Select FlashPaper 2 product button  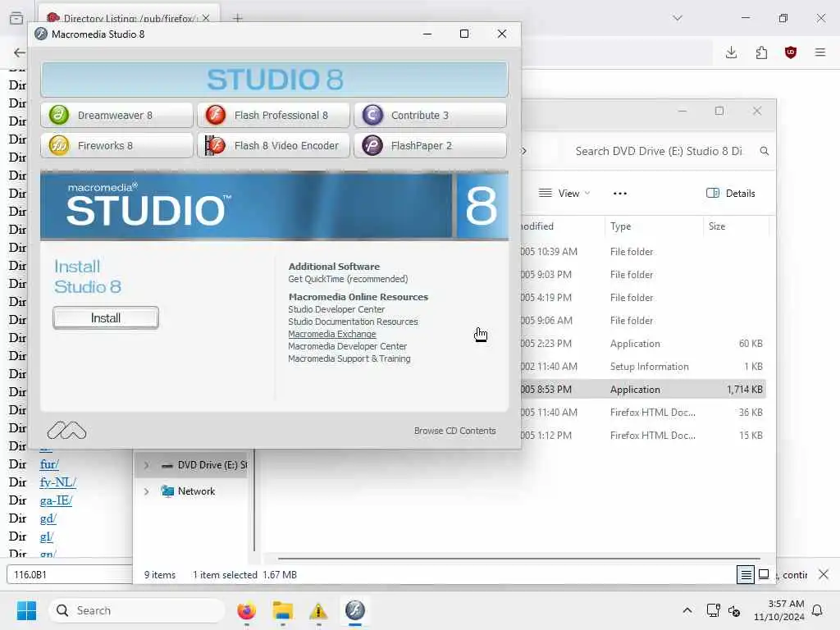coord(430,146)
